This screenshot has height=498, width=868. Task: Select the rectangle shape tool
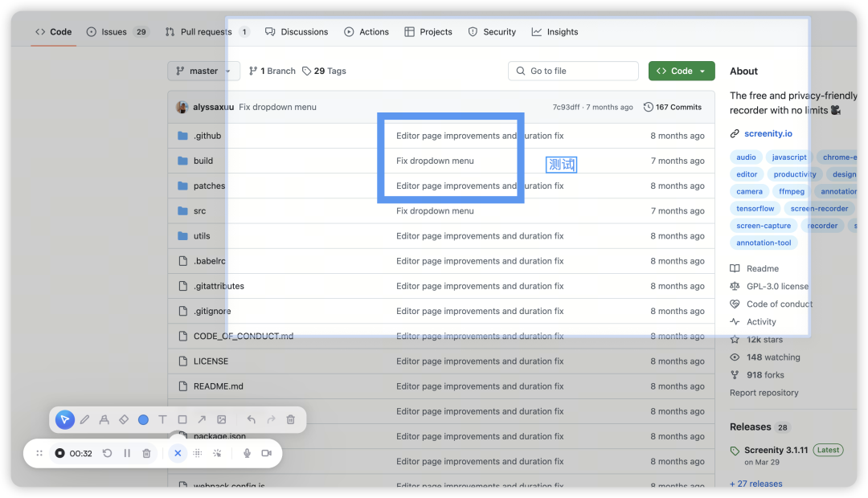182,419
